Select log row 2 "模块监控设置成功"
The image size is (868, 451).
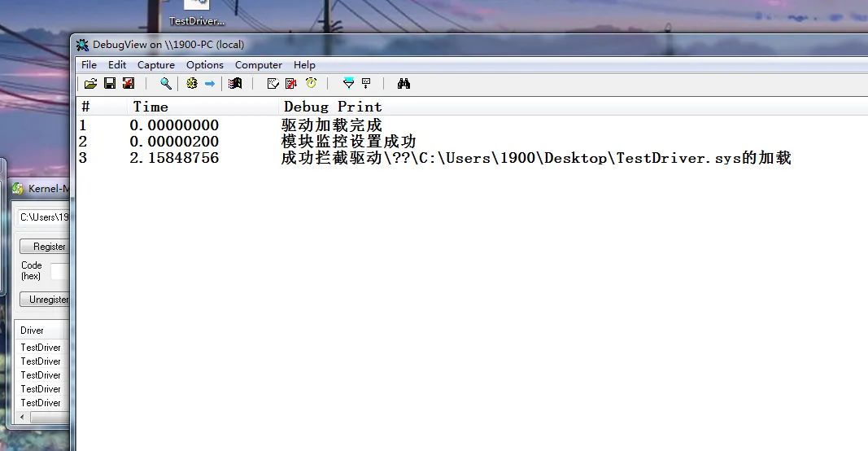(x=472, y=142)
